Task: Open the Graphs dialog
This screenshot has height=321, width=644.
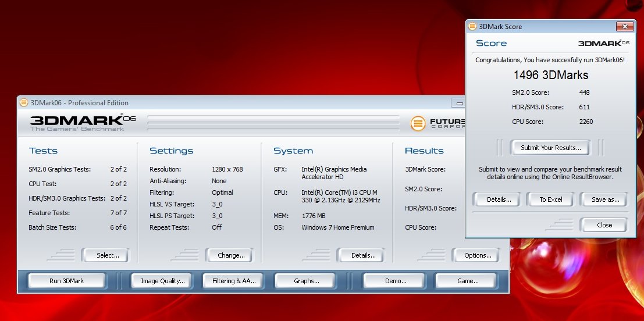Action: coord(307,281)
